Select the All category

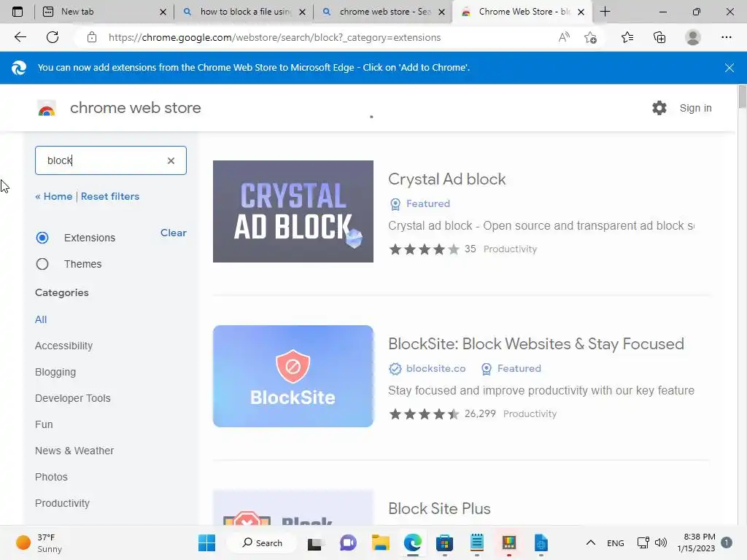(41, 319)
